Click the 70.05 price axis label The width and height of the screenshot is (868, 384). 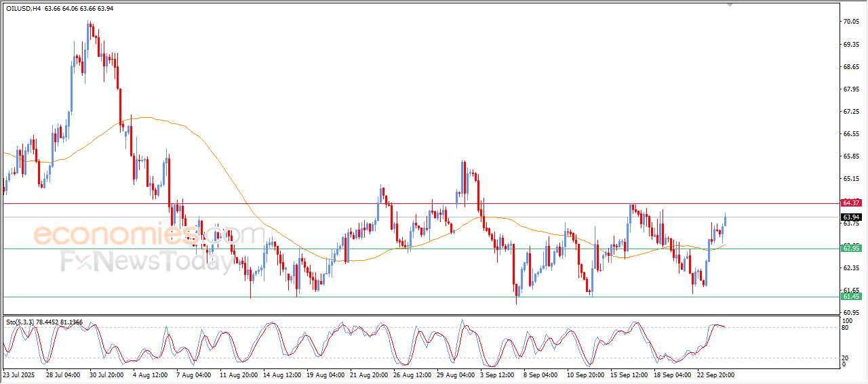tap(852, 22)
